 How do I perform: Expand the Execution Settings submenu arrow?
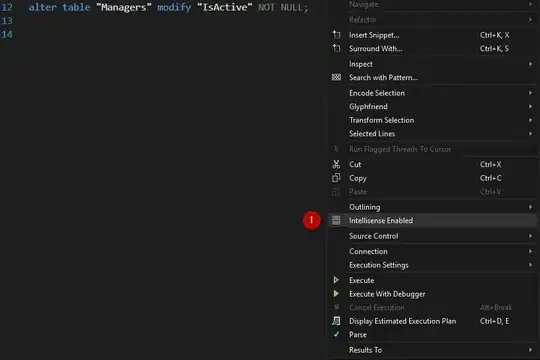(530, 265)
